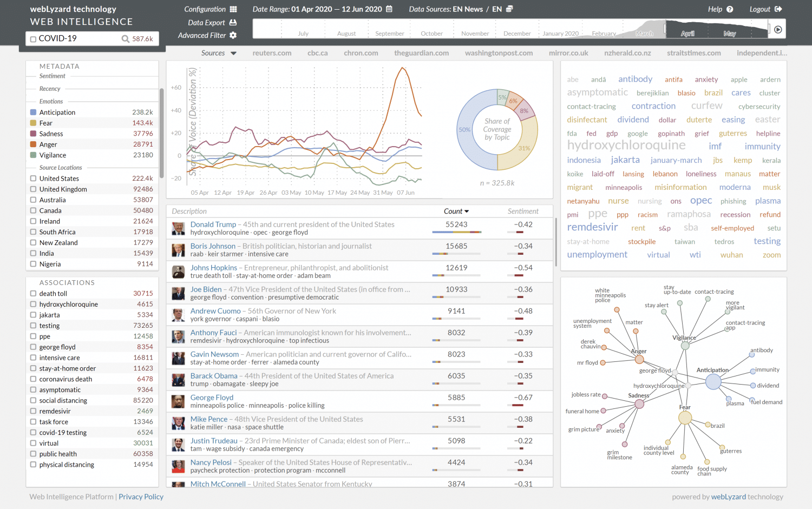The width and height of the screenshot is (812, 509).
Task: Open the Privacy Policy link
Action: (x=141, y=497)
